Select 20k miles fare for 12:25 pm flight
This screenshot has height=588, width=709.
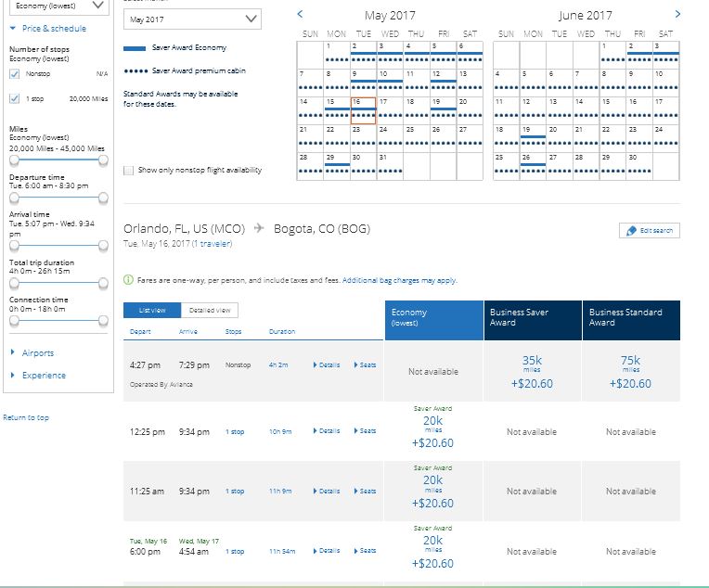click(432, 431)
